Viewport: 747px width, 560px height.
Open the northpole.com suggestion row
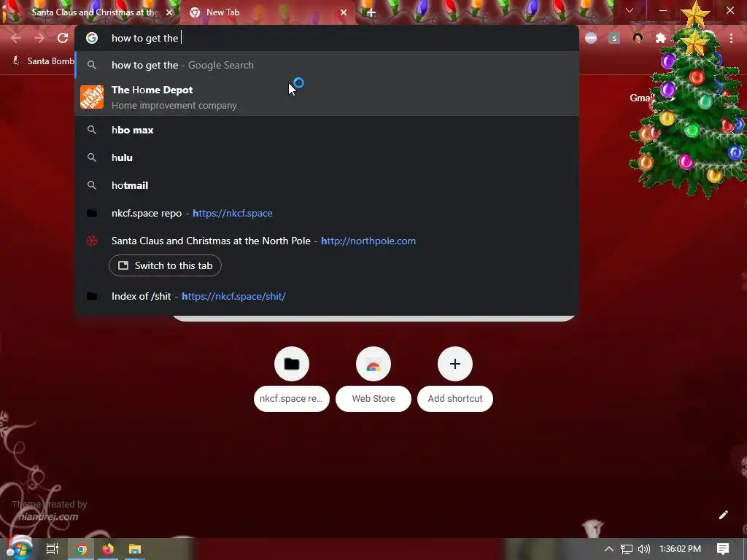point(327,241)
